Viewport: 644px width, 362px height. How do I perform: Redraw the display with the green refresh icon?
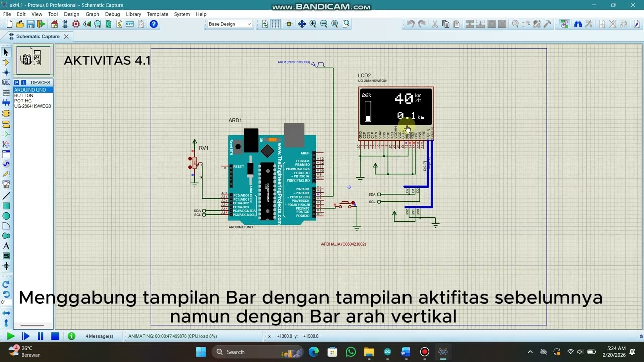pos(265,24)
